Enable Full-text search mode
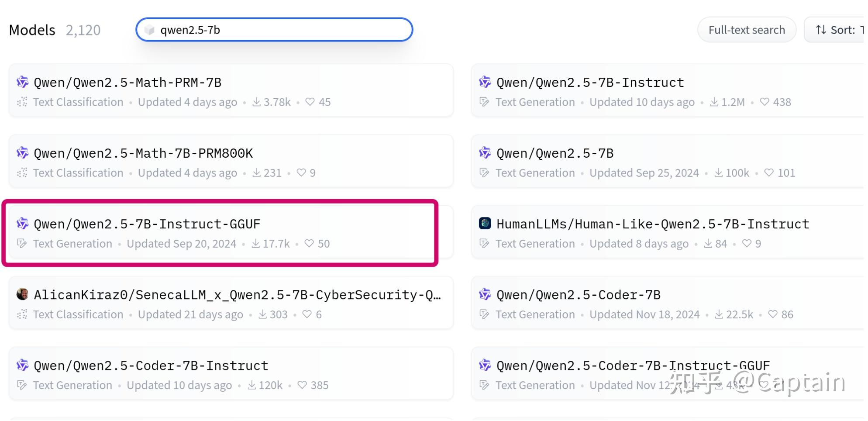The width and height of the screenshot is (868, 421). click(747, 30)
